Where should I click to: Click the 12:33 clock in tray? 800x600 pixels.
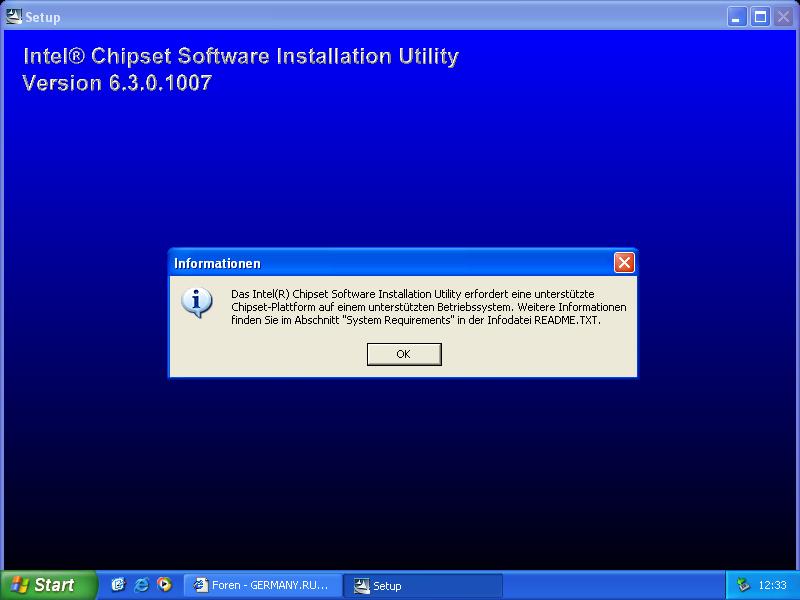[x=772, y=585]
